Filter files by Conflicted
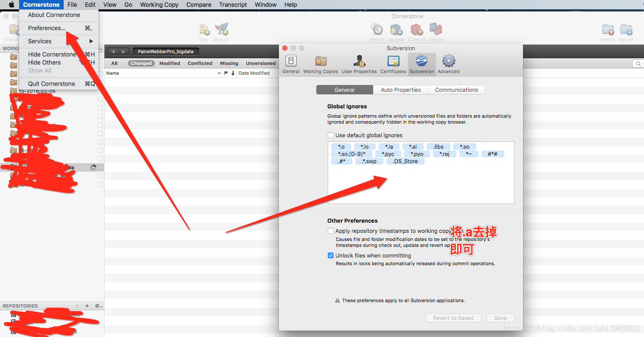The width and height of the screenshot is (644, 337). [x=200, y=63]
